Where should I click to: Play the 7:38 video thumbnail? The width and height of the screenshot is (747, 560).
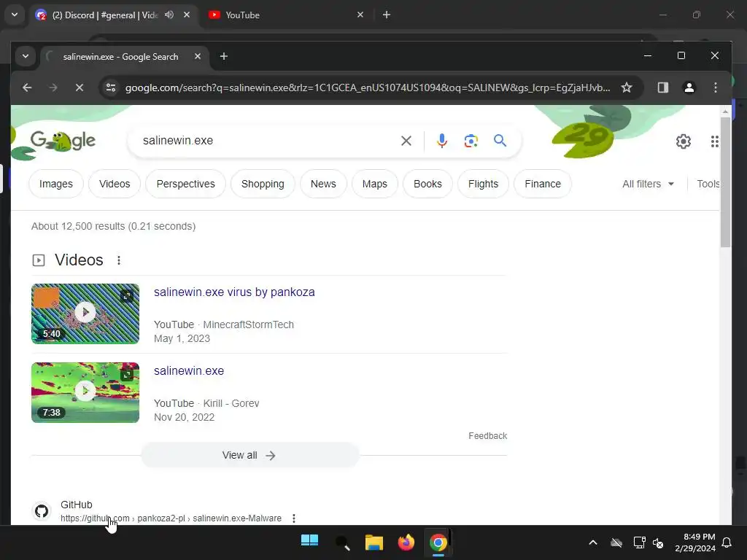click(x=85, y=392)
